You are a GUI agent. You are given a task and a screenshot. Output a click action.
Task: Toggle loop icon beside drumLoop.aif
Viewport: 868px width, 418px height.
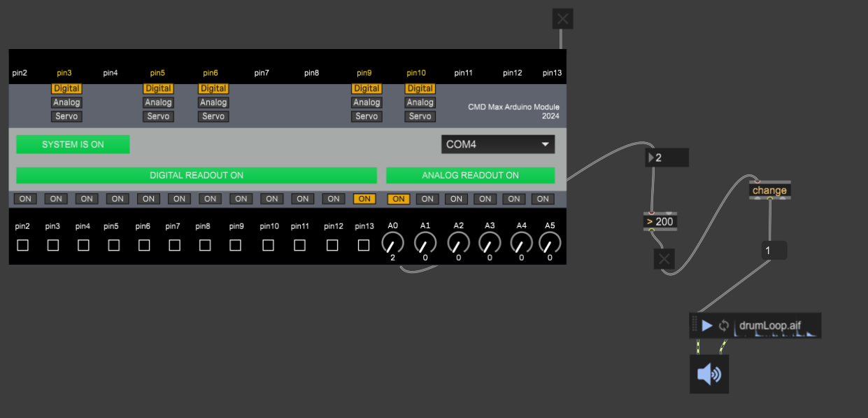coord(724,326)
